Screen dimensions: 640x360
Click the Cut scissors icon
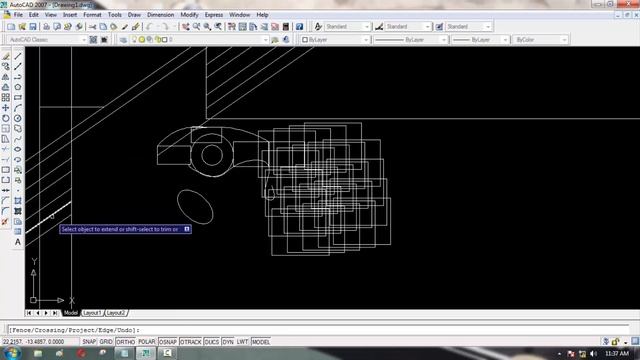pyautogui.click(x=93, y=27)
